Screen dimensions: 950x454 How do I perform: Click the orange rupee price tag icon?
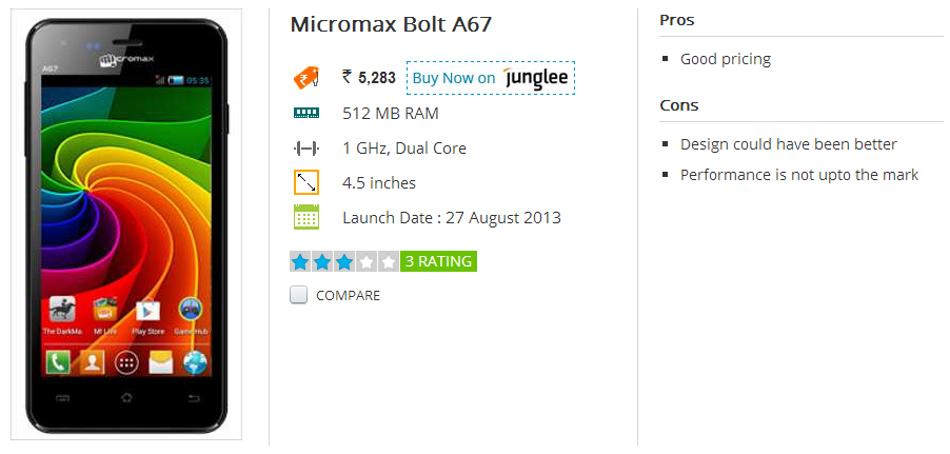[x=306, y=78]
